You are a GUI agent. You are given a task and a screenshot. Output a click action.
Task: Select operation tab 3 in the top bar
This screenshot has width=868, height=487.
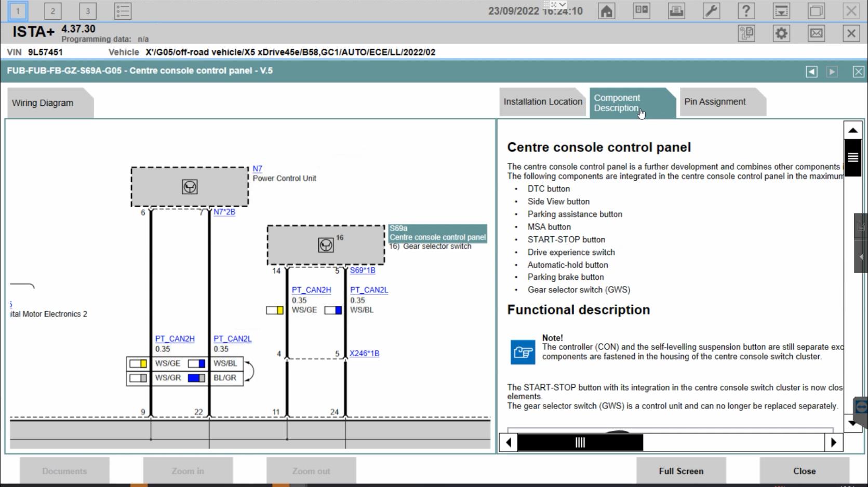point(87,10)
